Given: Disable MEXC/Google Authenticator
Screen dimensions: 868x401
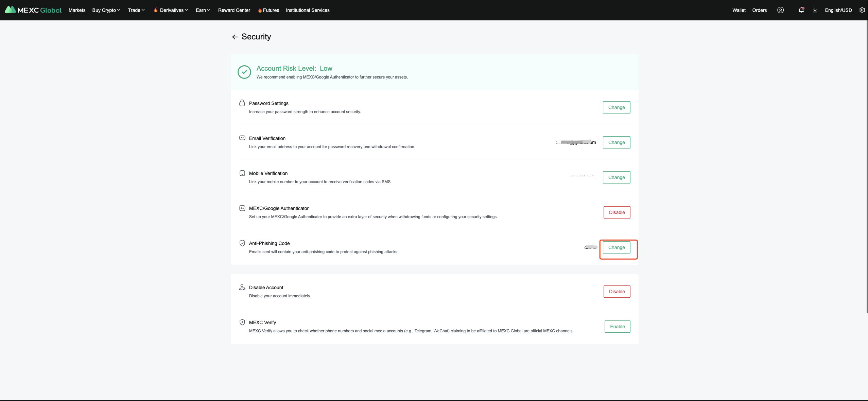Looking at the screenshot, I should pos(617,212).
